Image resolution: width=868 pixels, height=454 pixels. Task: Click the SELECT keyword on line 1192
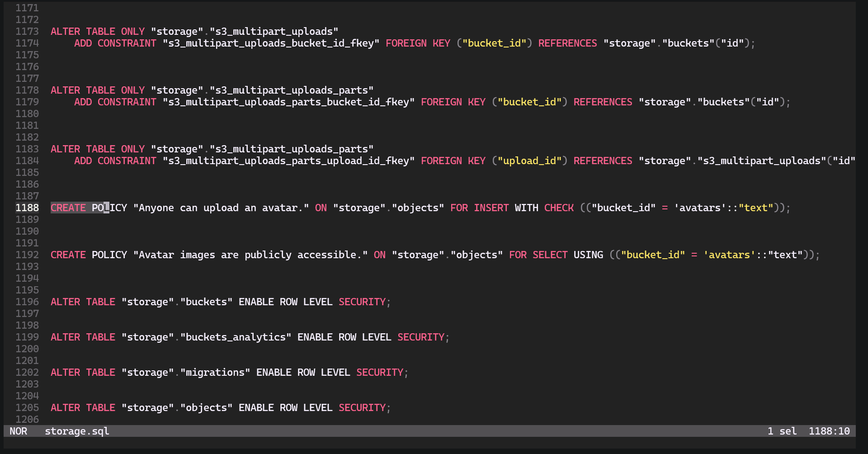[550, 255]
